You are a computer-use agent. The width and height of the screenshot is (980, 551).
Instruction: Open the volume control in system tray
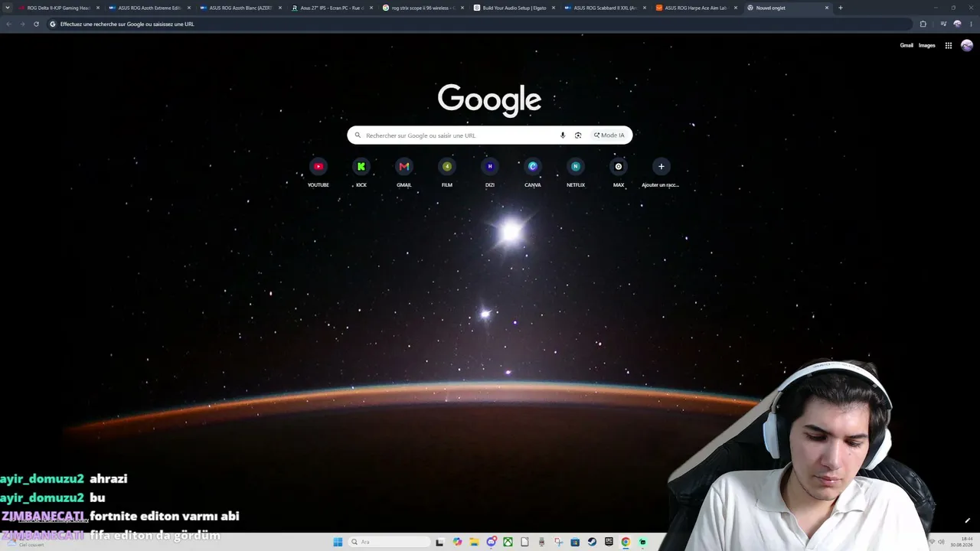pos(941,542)
